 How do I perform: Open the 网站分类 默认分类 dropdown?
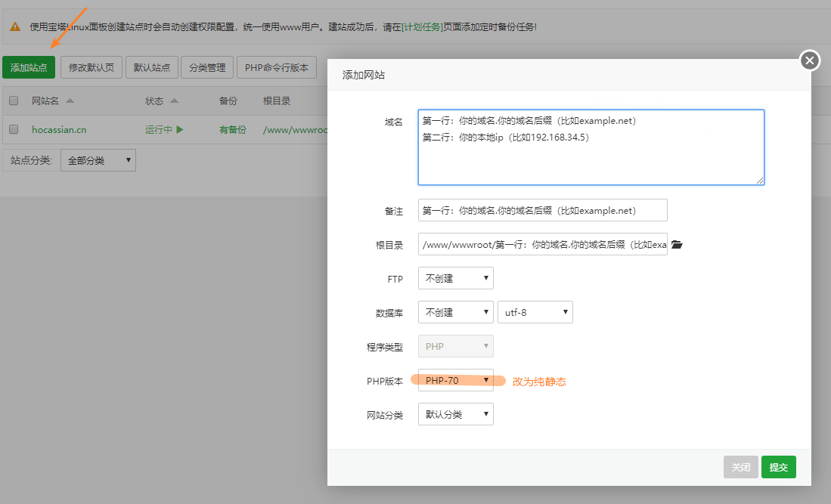(454, 413)
